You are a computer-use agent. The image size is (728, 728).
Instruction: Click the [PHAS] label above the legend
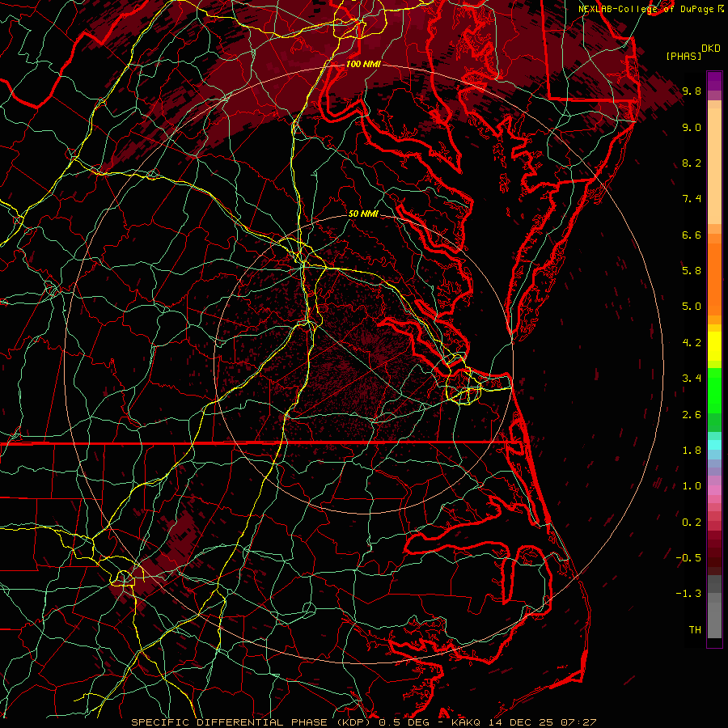coord(684,56)
